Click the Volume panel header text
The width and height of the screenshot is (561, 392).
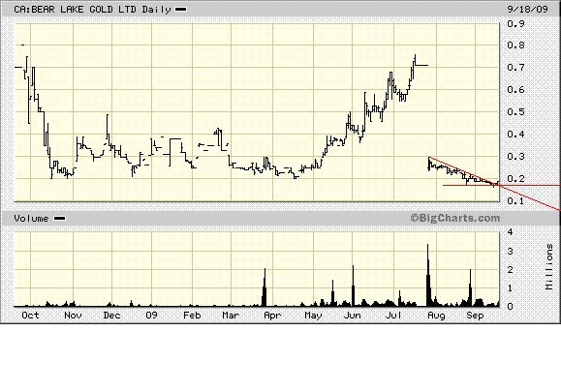click(x=31, y=219)
